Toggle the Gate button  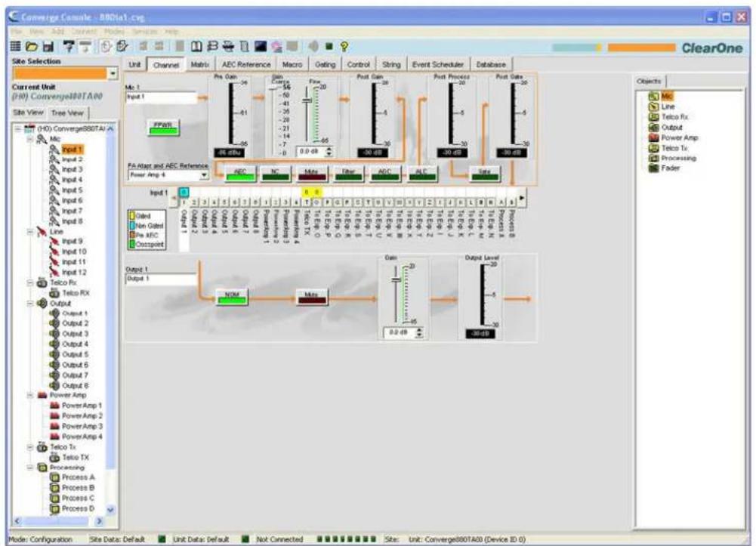click(485, 174)
